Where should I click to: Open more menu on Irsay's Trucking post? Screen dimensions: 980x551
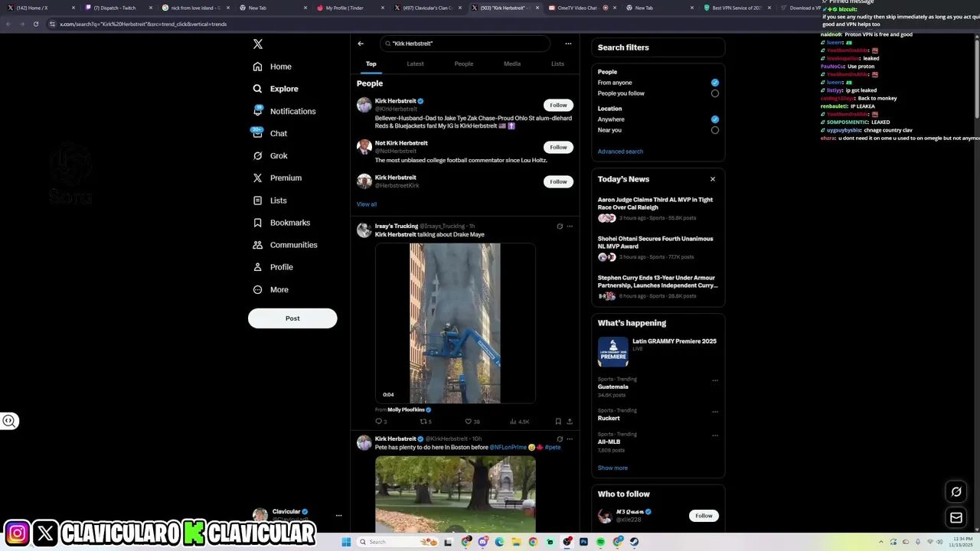pos(569,227)
